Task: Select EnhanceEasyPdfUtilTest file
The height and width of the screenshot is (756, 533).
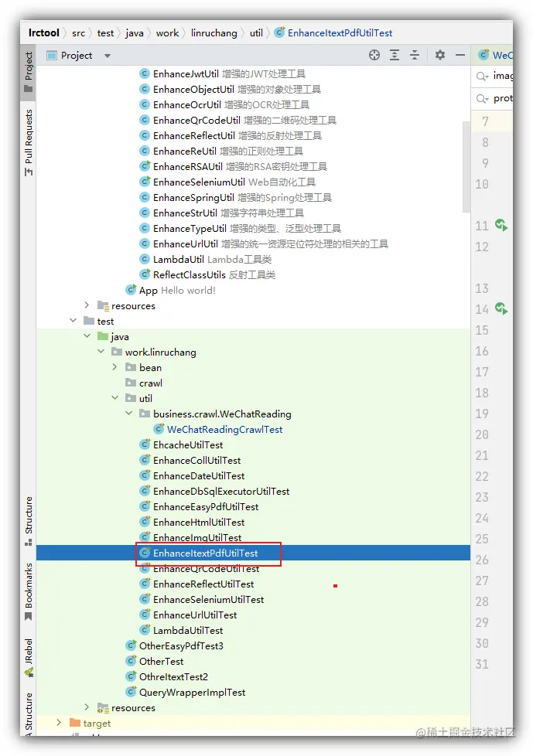Action: (x=199, y=506)
